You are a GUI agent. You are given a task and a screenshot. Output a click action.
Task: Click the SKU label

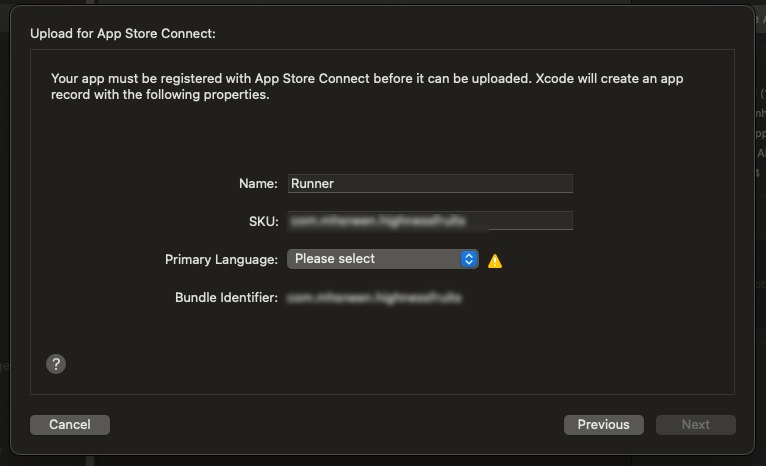pos(263,221)
